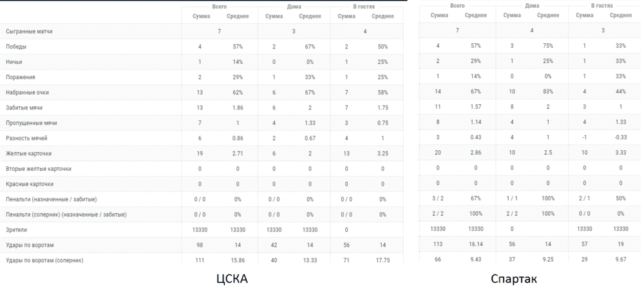This screenshot has width=644, height=290.
Task: Click the "Ничьи" row label
Action: (x=15, y=62)
